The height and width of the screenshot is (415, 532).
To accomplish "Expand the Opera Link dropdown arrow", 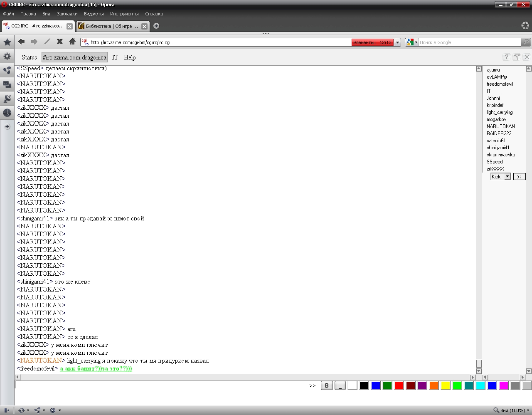I will tap(28, 410).
